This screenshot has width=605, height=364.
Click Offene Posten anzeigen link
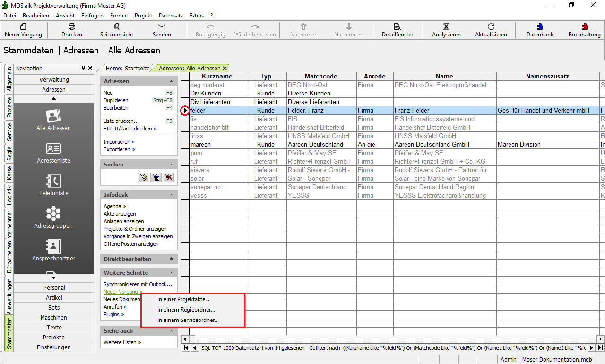click(x=131, y=244)
